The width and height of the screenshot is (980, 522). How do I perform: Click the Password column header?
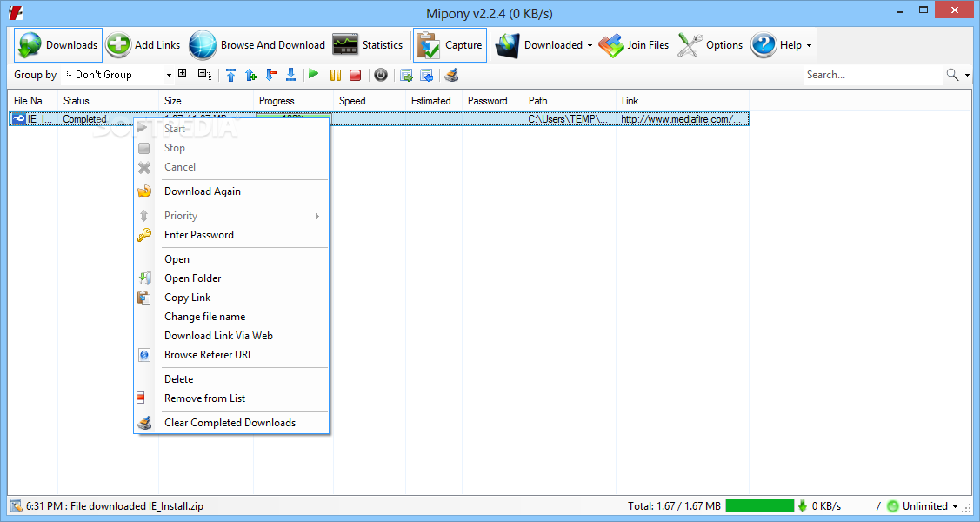click(492, 101)
